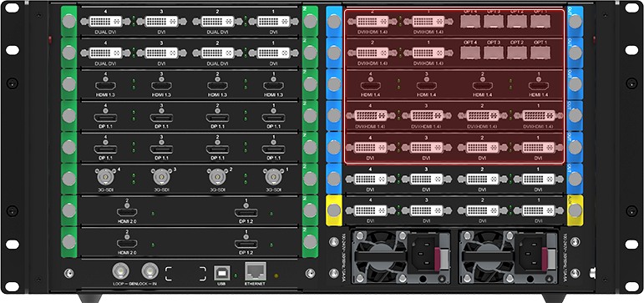The width and height of the screenshot is (644, 303).
Task: Click the USB type-B port
Action: [x=220, y=273]
